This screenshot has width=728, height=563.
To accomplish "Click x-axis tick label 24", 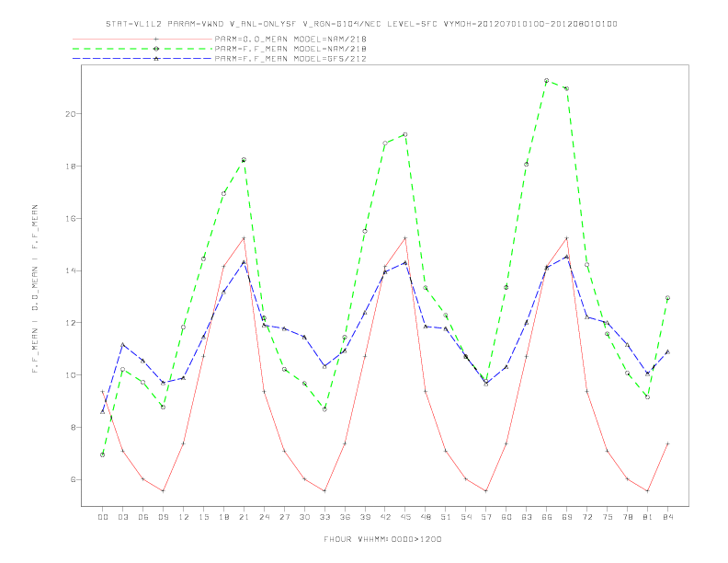I will 264,517.
